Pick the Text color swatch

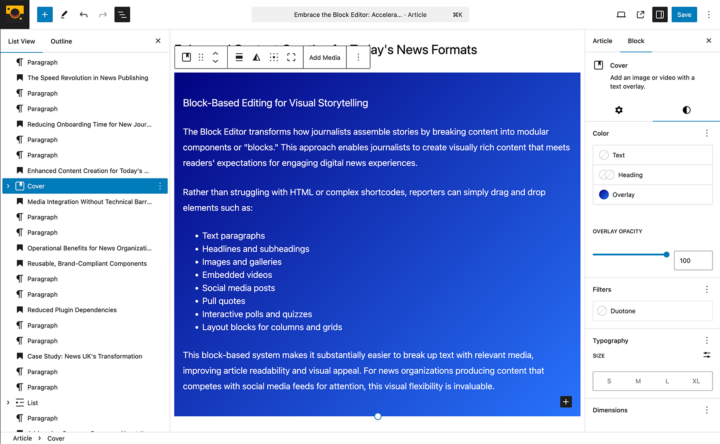[652, 155]
